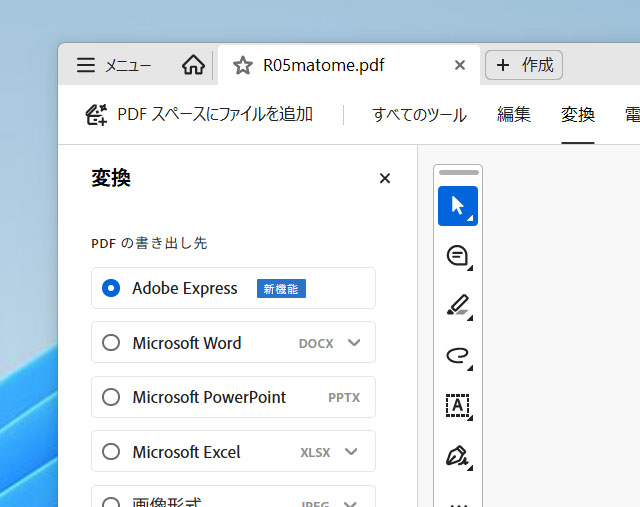Choose the selection arrow tool
This screenshot has height=507, width=640.
(458, 206)
